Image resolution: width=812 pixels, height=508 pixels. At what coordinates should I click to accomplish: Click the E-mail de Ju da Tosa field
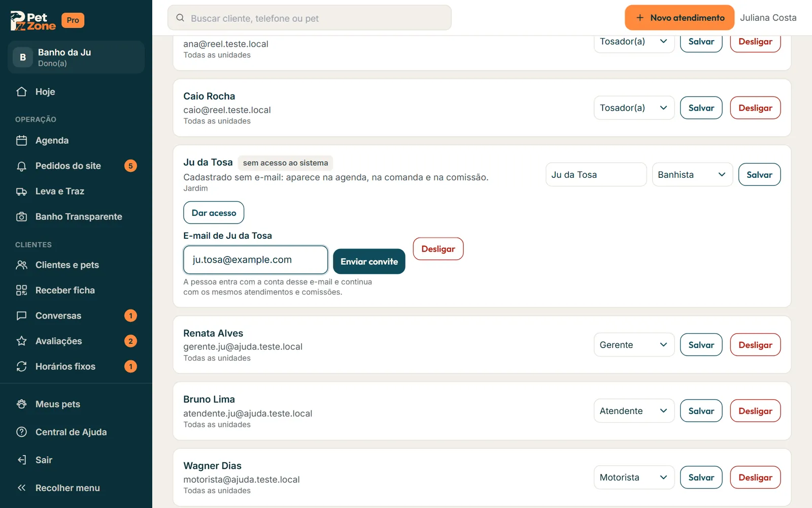pyautogui.click(x=256, y=260)
